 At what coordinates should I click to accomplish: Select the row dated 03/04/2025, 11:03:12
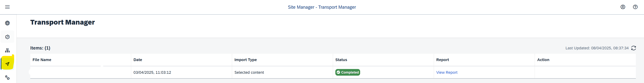pyautogui.click(x=333, y=72)
